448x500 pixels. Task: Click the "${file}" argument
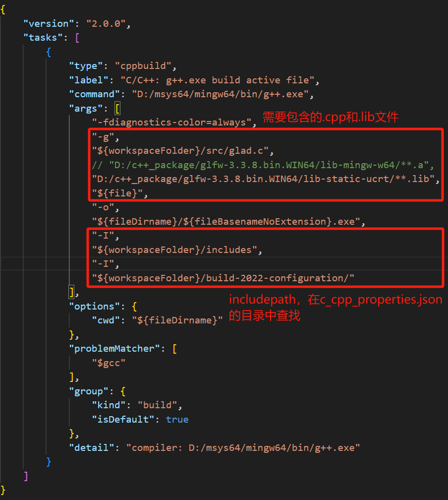(117, 193)
